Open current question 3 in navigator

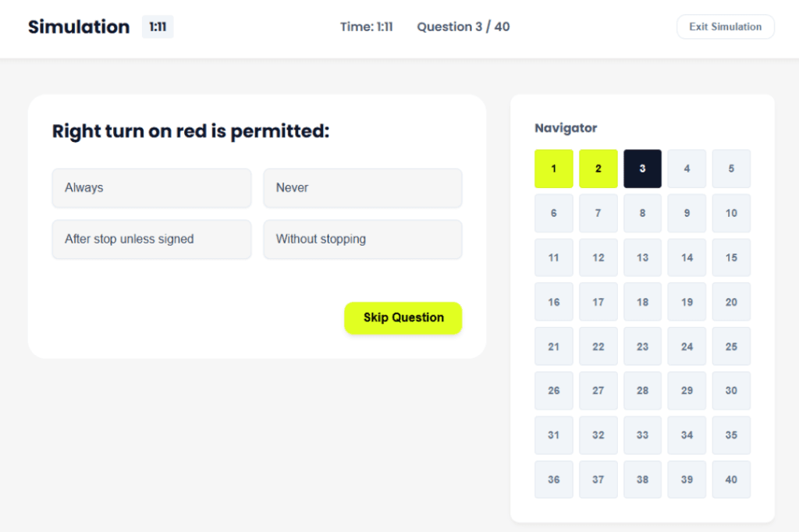[643, 168]
